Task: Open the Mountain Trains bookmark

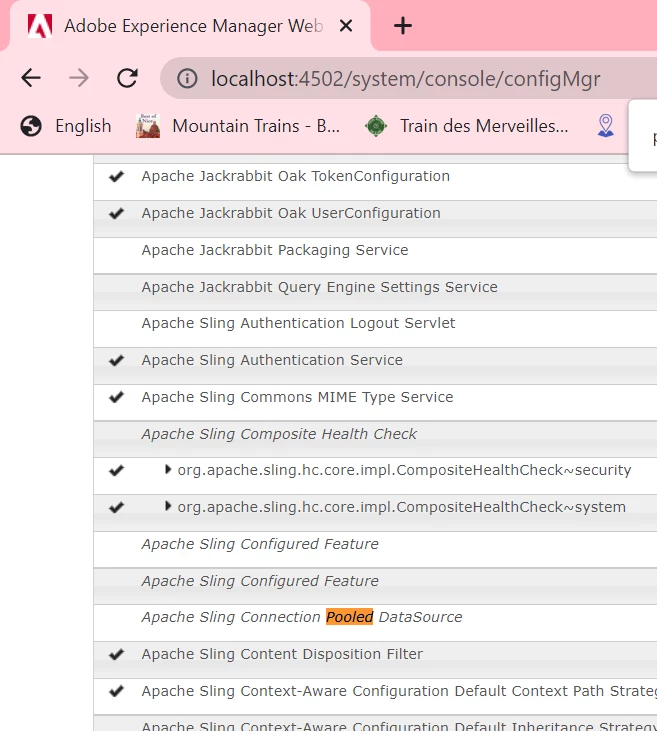Action: click(237, 126)
